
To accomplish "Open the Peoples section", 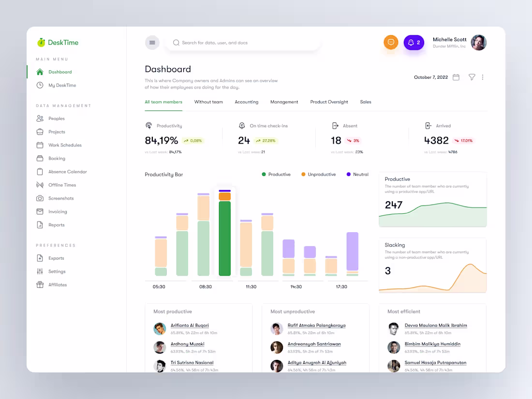I will [x=56, y=118].
